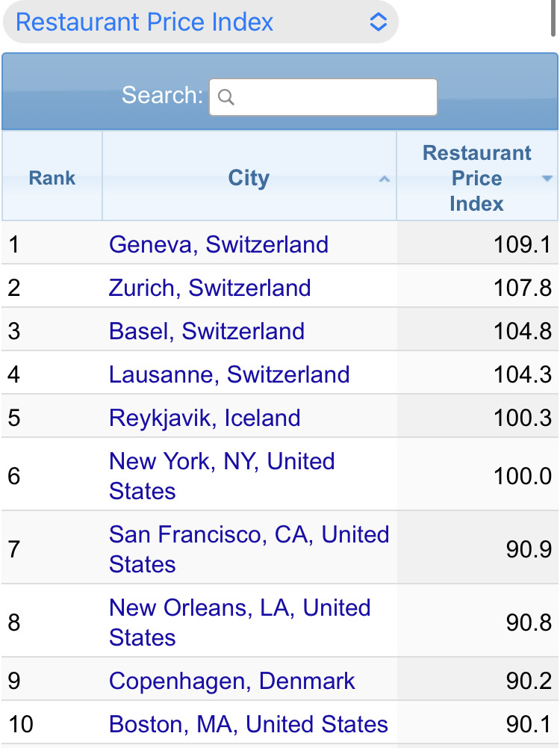Focus the Search input field
Screen dimensions: 560x748
(323, 97)
